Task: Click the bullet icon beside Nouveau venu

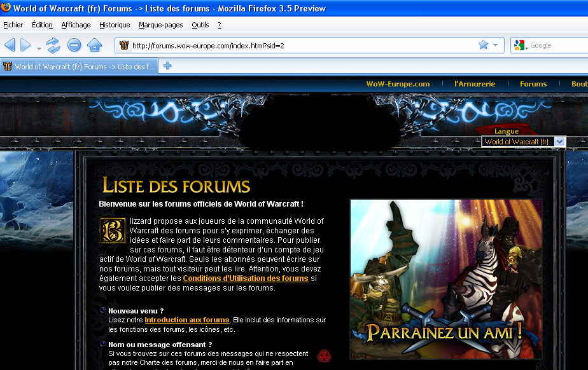Action: pyautogui.click(x=102, y=310)
